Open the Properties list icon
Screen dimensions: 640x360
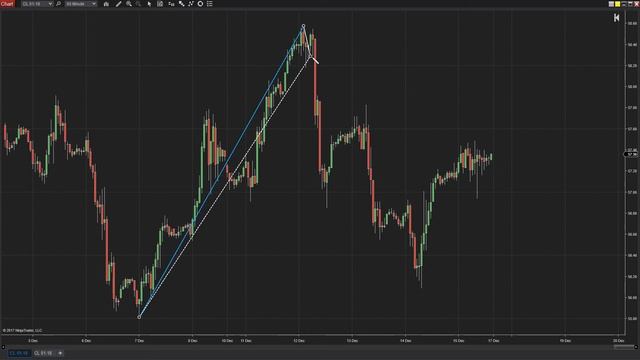(x=209, y=4)
